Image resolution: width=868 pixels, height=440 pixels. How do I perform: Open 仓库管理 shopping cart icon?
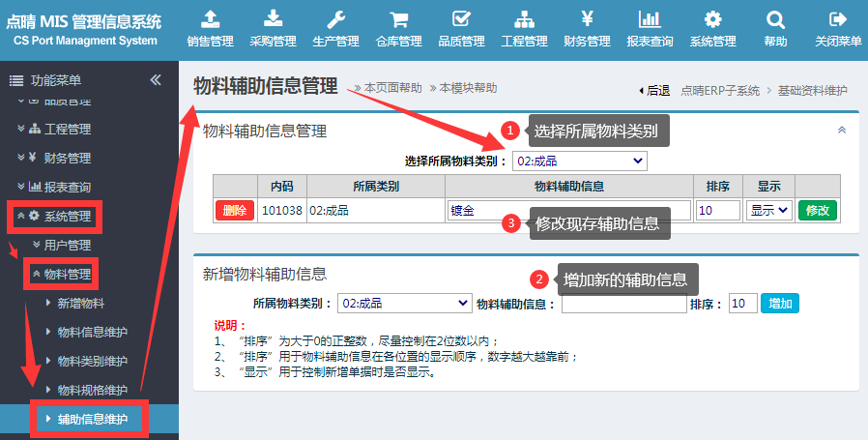(398, 19)
